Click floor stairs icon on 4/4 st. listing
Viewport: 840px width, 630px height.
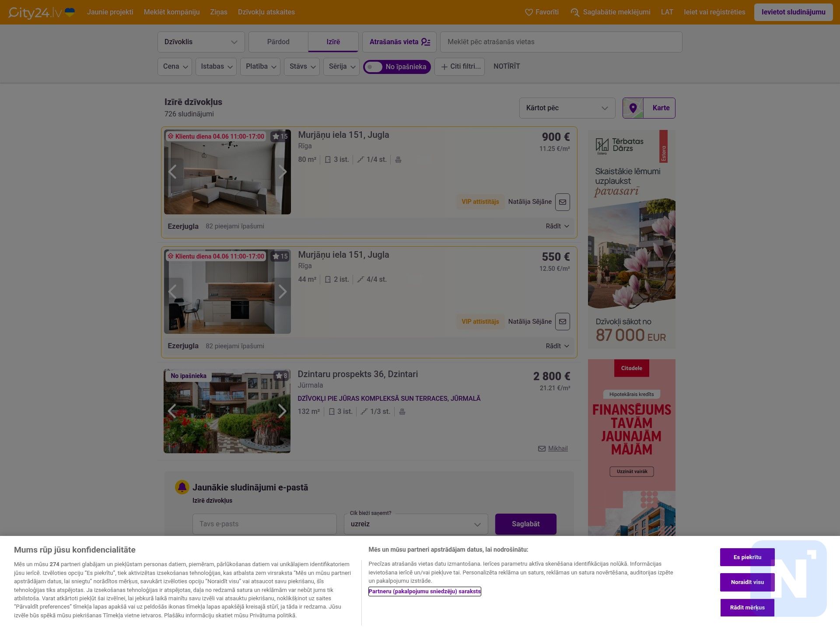pos(360,280)
